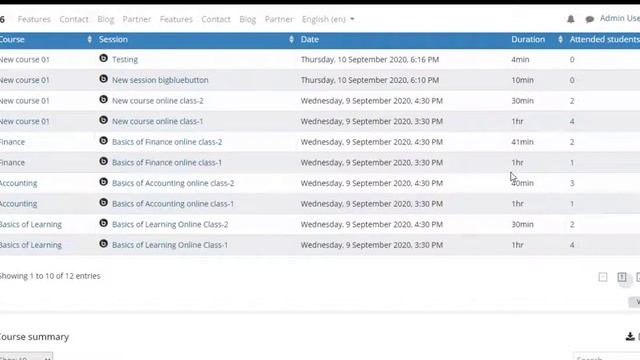Viewport: 640px width, 360px height.
Task: Open the Show entries dropdown under Course summary
Action: click(x=26, y=357)
